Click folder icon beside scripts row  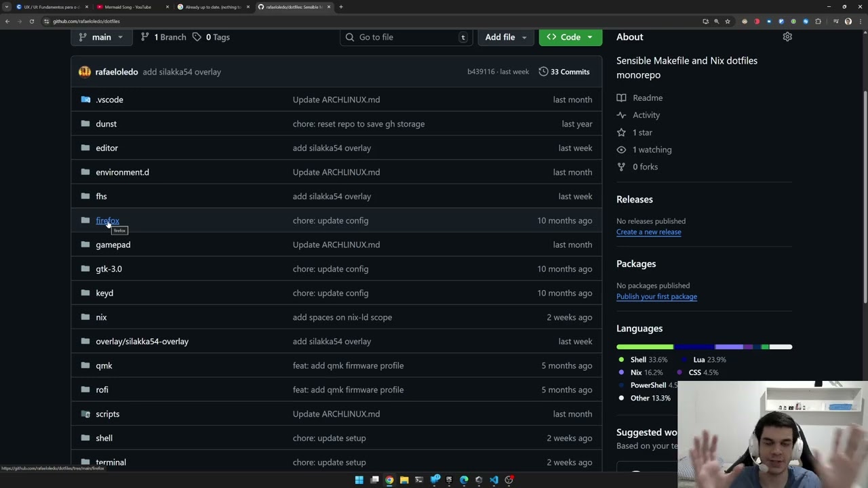coord(85,413)
